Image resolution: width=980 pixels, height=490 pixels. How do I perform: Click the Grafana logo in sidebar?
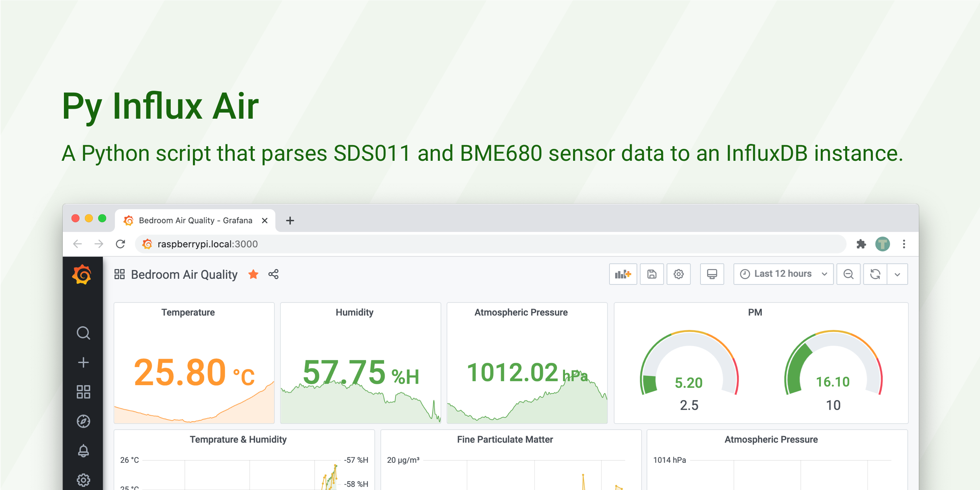pyautogui.click(x=82, y=274)
